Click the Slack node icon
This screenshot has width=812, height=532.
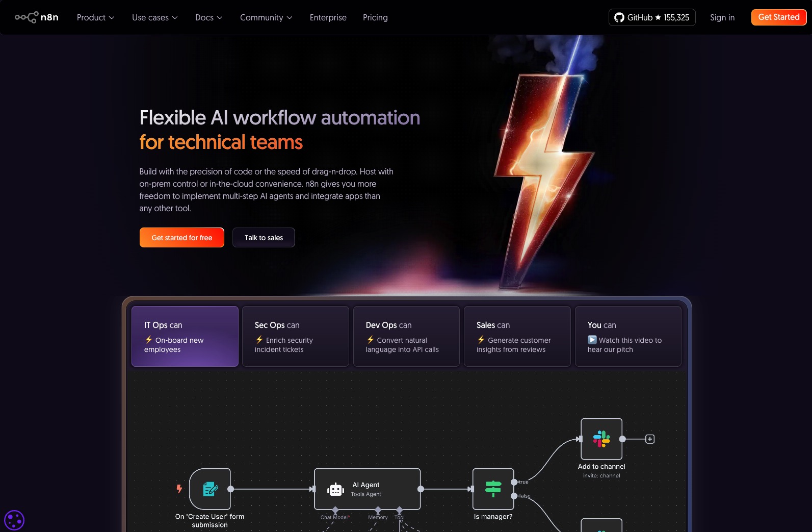click(x=601, y=439)
